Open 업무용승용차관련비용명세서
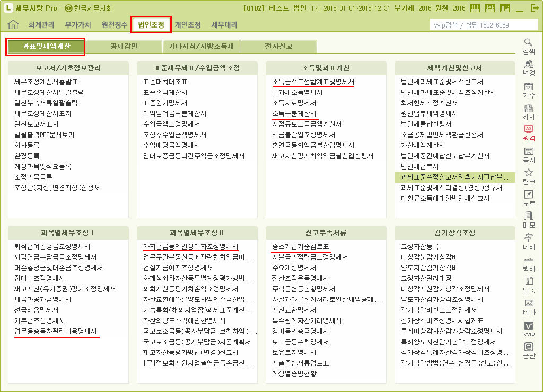 [x=55, y=332]
